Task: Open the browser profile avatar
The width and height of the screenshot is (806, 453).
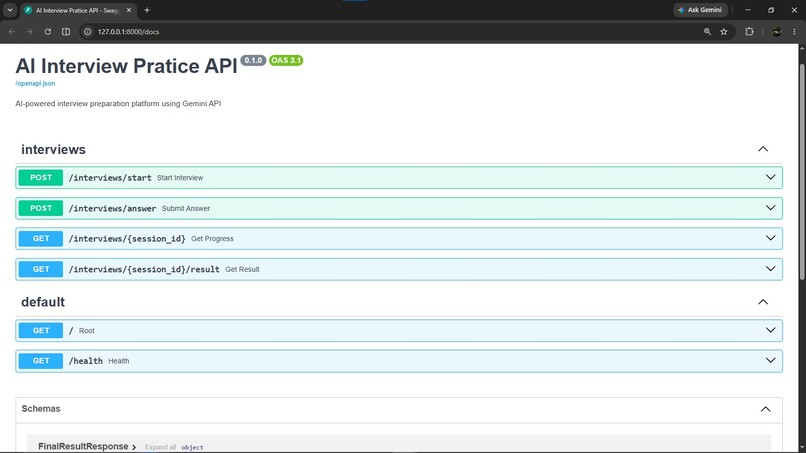Action: click(777, 32)
